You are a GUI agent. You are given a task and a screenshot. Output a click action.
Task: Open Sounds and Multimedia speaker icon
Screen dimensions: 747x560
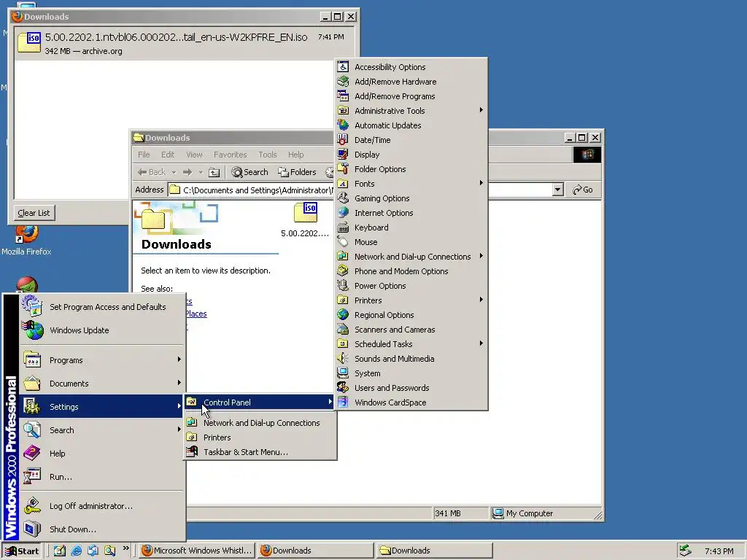click(343, 358)
